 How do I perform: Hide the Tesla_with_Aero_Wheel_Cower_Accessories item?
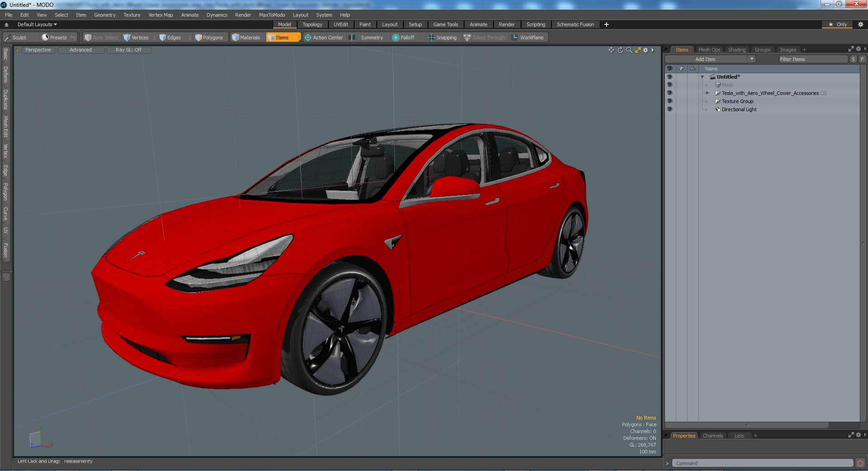point(669,93)
